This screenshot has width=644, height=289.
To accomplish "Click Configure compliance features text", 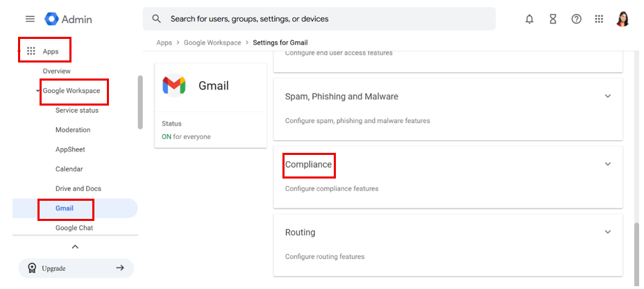I will tap(332, 189).
